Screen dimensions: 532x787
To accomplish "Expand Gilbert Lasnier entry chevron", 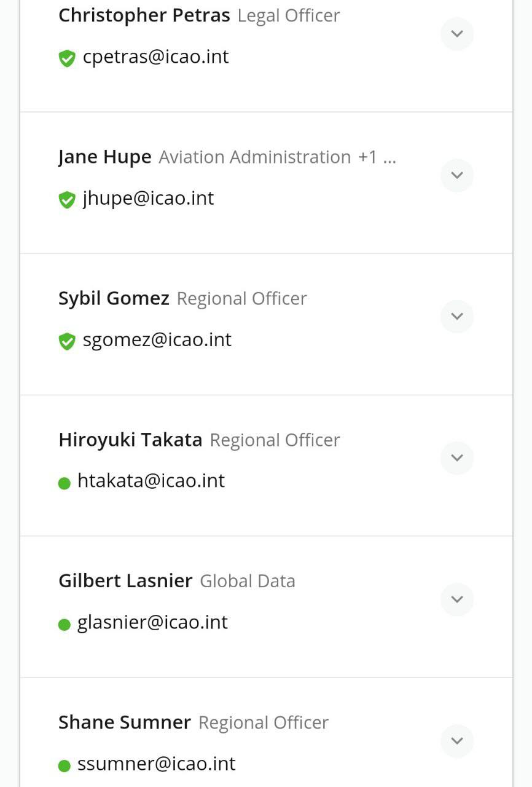I will [457, 599].
